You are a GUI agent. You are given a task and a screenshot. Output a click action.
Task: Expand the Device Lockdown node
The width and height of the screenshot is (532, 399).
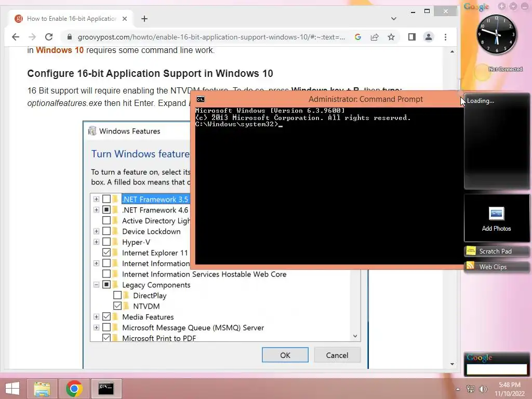[x=96, y=231]
